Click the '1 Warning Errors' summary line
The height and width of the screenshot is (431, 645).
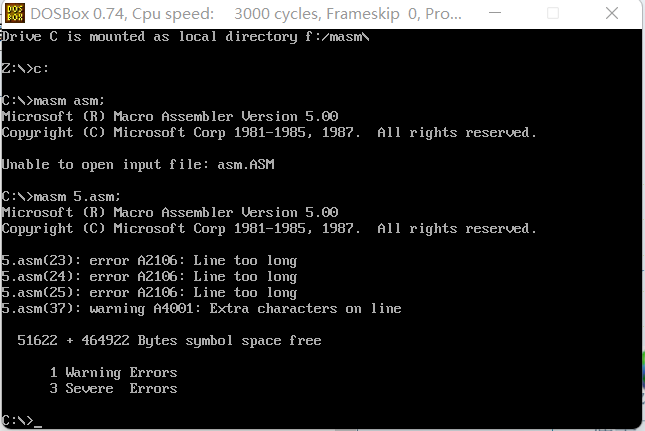point(113,373)
